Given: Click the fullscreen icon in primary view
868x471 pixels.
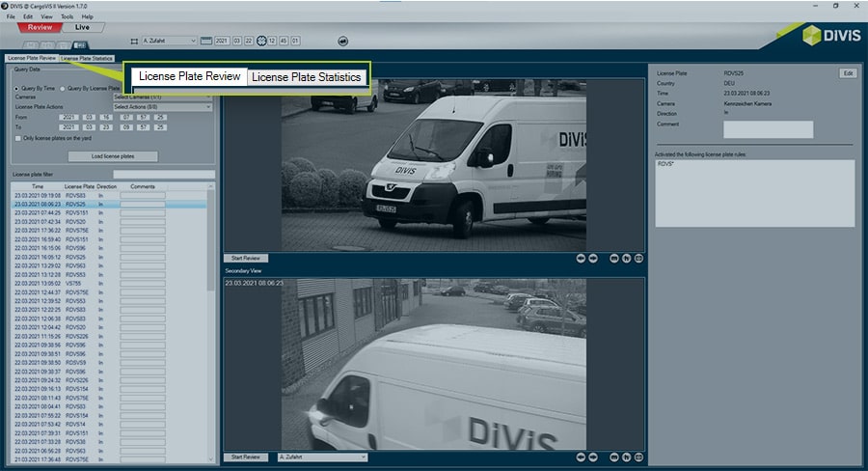Looking at the screenshot, I should [638, 259].
